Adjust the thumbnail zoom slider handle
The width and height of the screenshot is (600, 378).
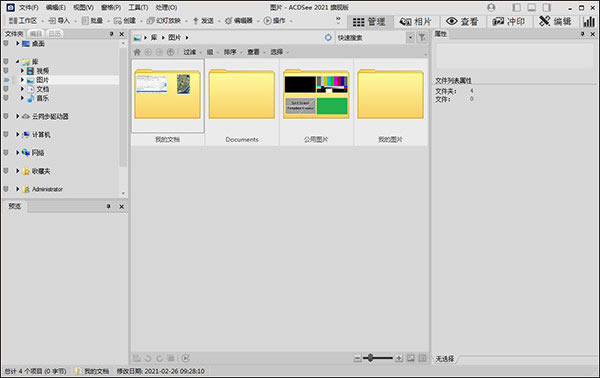click(370, 358)
